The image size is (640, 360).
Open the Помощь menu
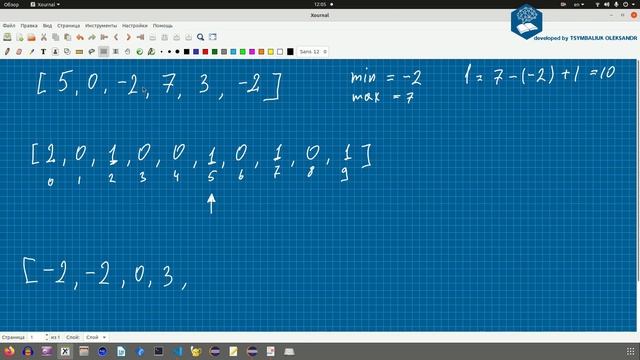tap(162, 26)
